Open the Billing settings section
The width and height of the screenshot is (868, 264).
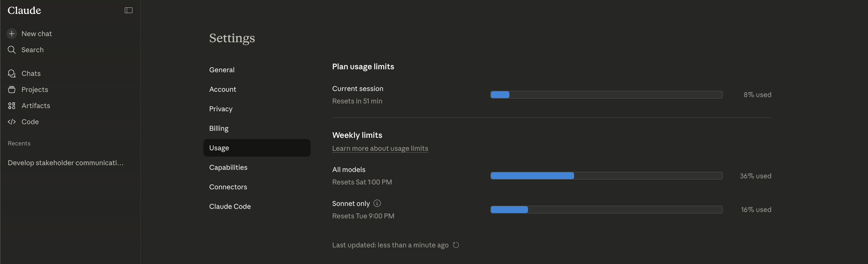pos(219,128)
